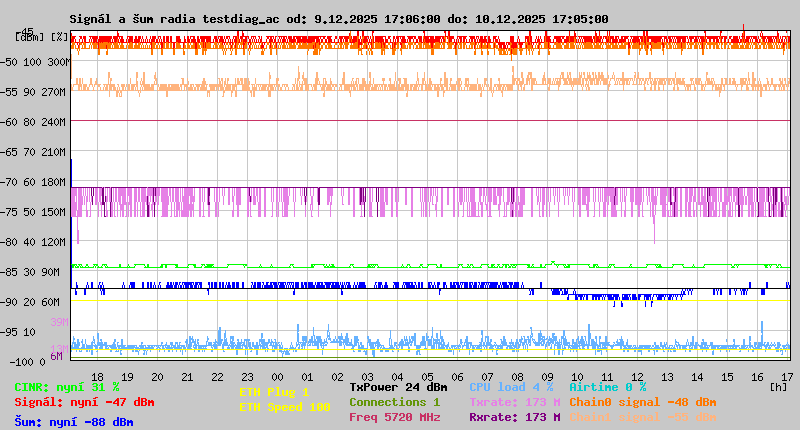Click the "09" hour tick label
Viewport: 800px width, 430px height.
point(547,377)
